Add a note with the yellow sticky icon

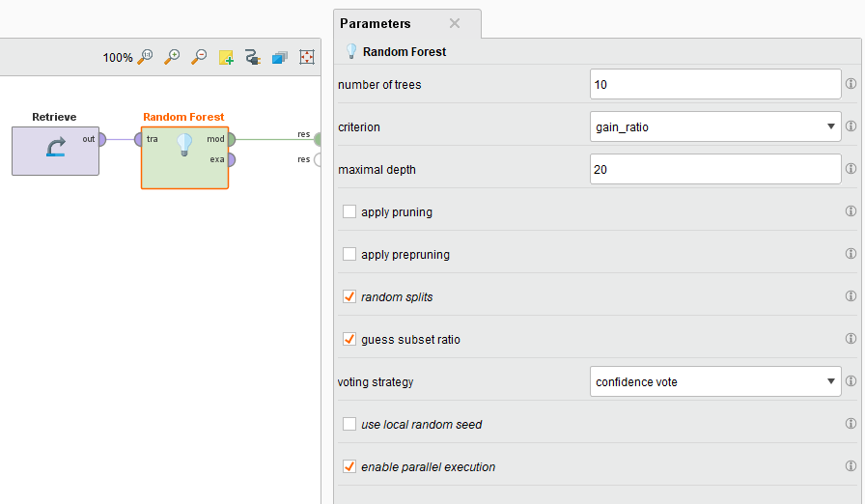tap(226, 57)
